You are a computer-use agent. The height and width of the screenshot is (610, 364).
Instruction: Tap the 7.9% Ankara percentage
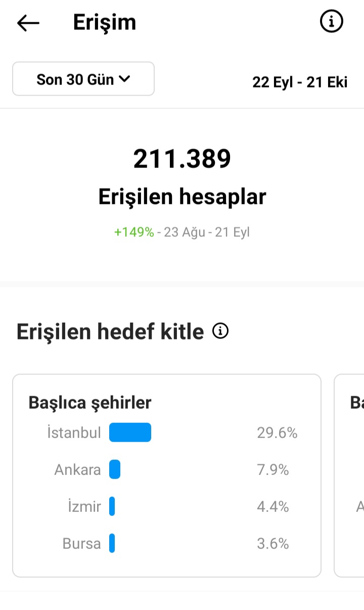pos(273,470)
